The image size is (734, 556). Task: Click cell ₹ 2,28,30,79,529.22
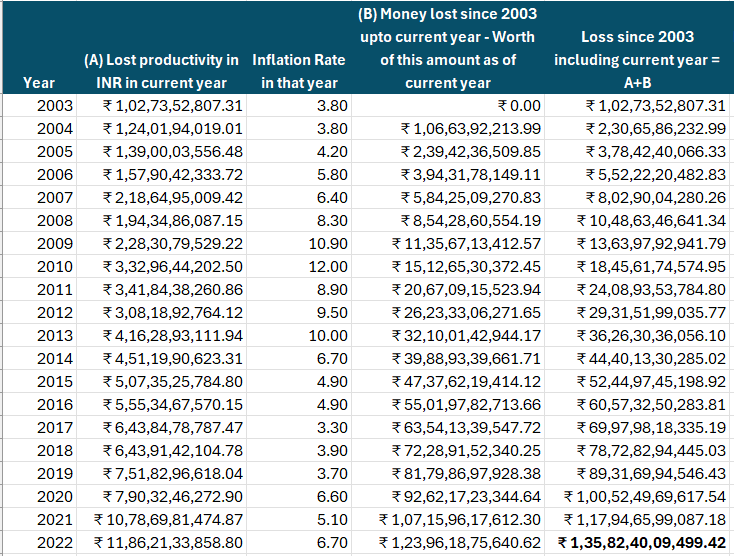click(x=161, y=243)
